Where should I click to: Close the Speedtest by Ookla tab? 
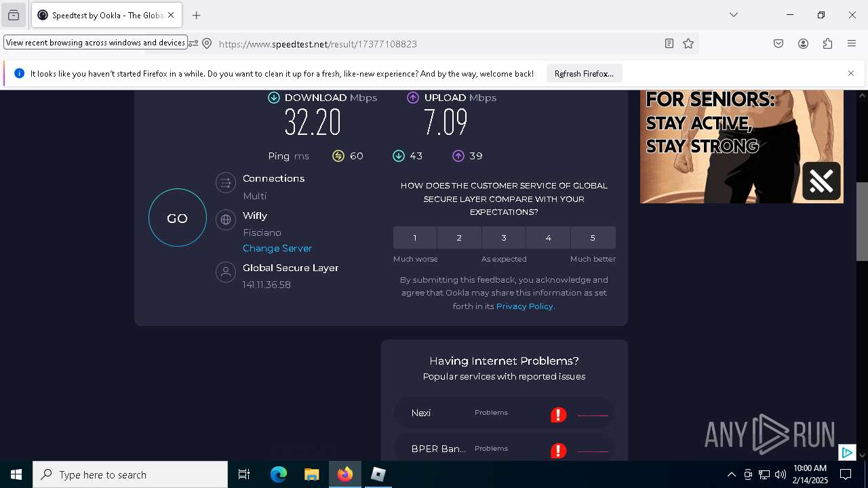(171, 15)
